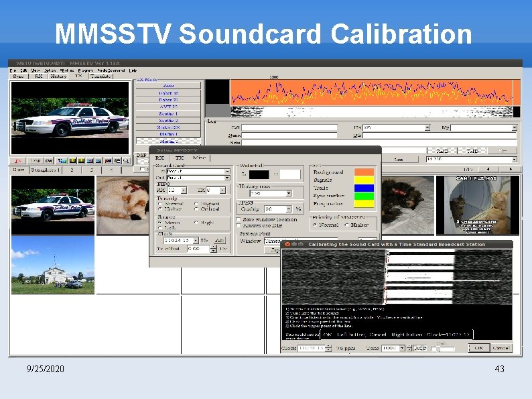Viewport: 532px width, 399px height.
Task: Toggle AGC in the calibration window
Action: click(x=420, y=348)
